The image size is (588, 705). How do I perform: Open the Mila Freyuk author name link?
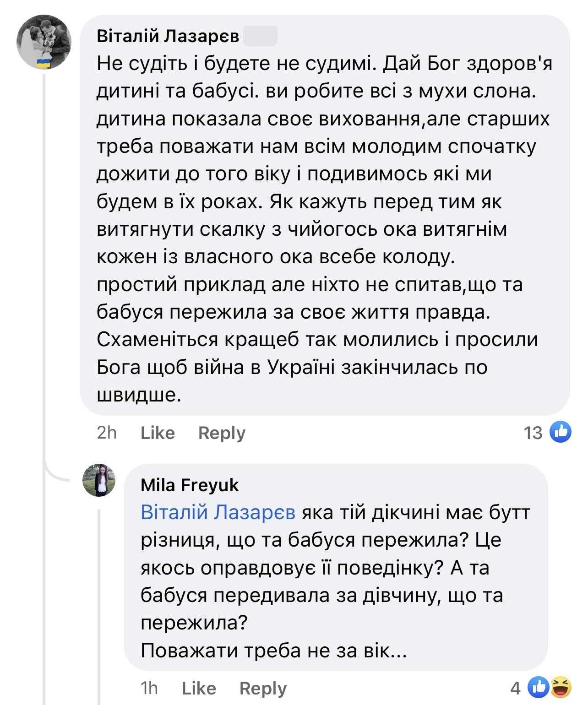point(190,485)
